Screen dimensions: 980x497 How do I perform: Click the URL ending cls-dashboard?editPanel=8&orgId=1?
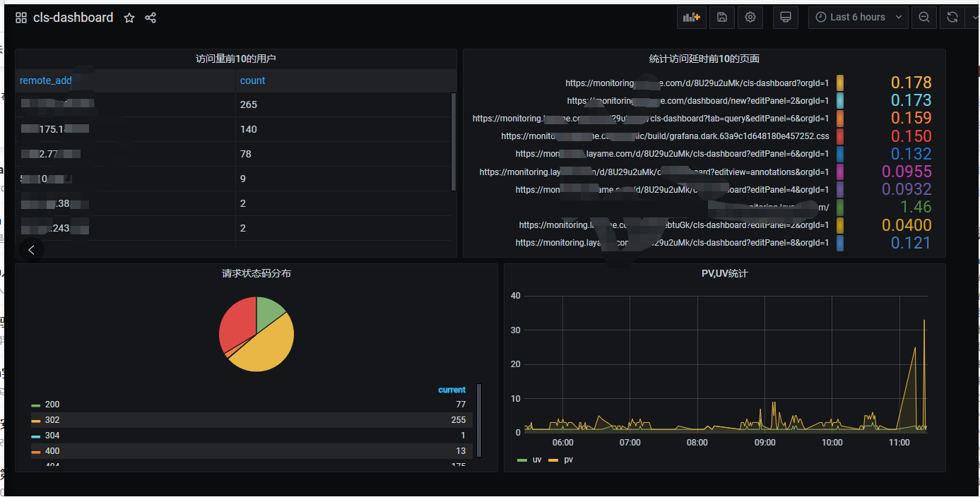tap(672, 243)
